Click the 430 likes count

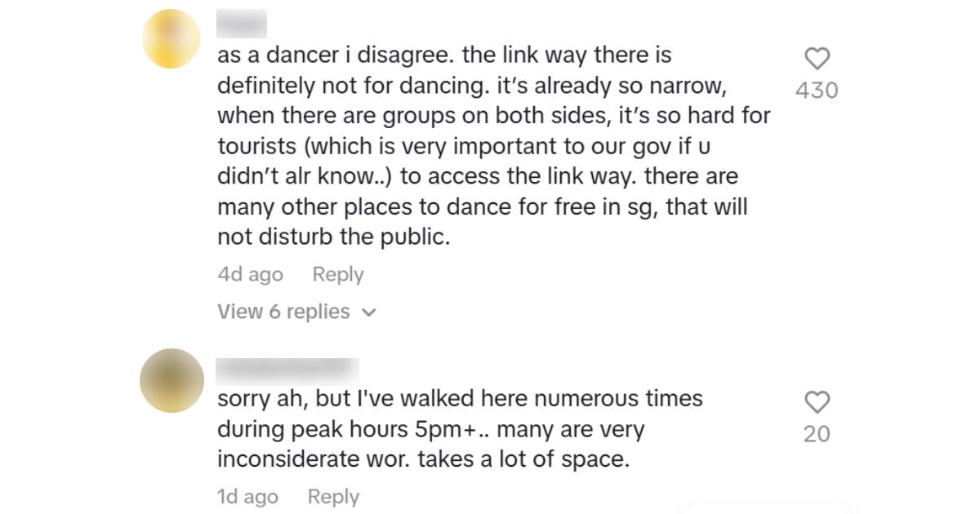(x=817, y=91)
